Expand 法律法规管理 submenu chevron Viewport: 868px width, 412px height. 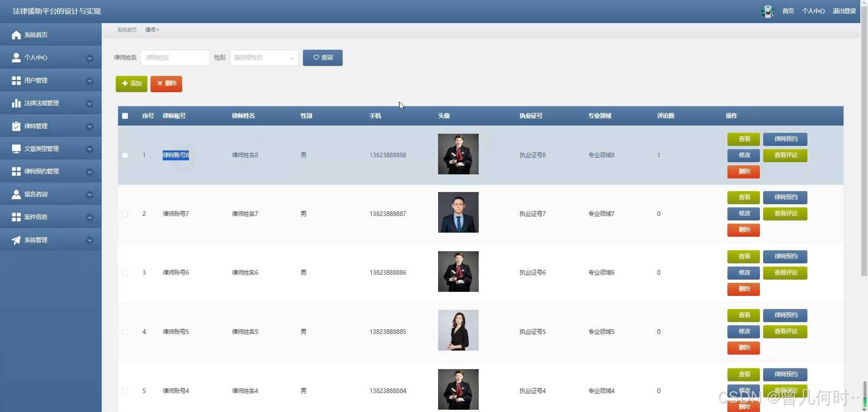(x=90, y=103)
